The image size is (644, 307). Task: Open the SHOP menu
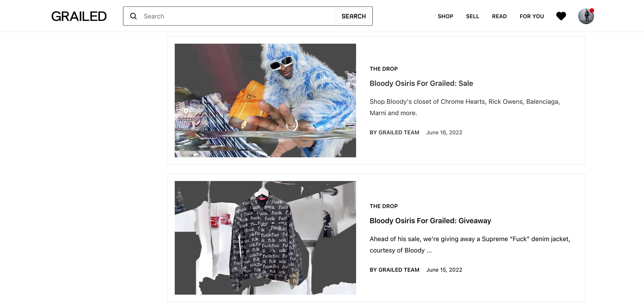tap(445, 16)
